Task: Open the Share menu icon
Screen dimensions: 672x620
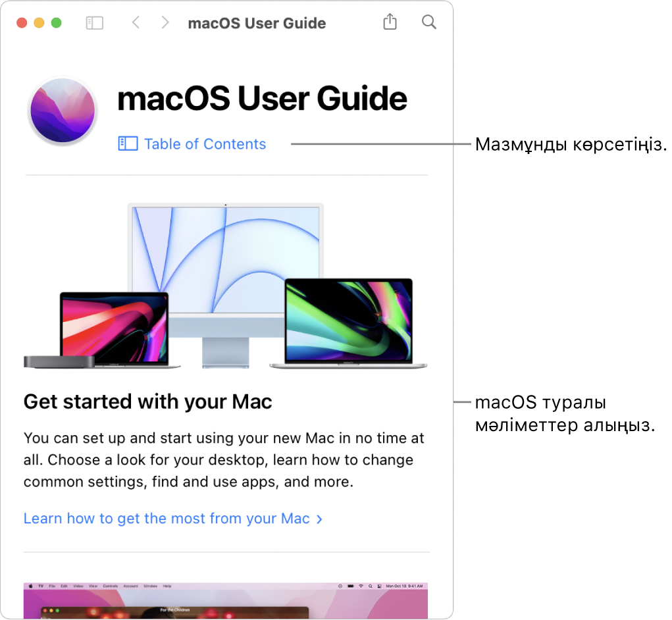Action: (390, 22)
